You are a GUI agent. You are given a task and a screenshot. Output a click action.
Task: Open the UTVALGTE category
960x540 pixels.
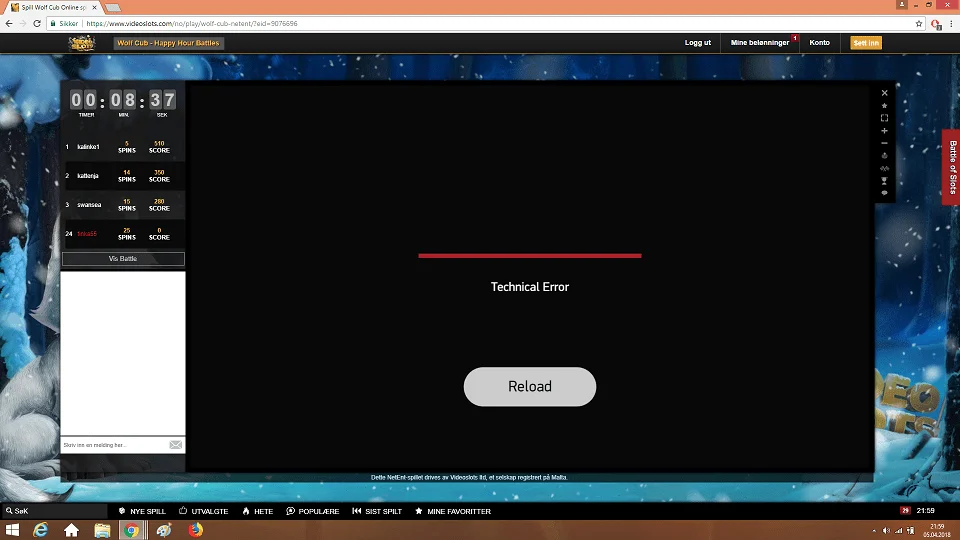point(203,511)
